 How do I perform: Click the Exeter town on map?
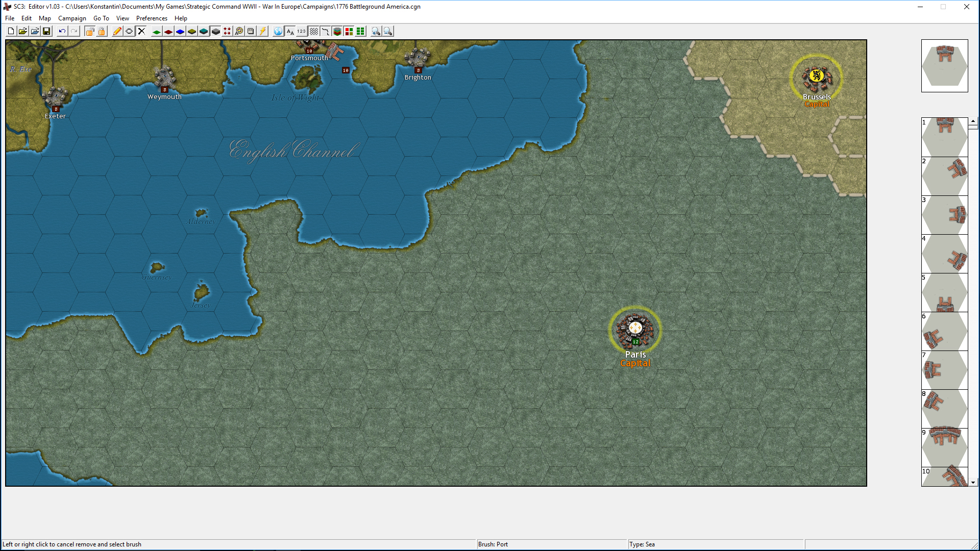pos(55,97)
